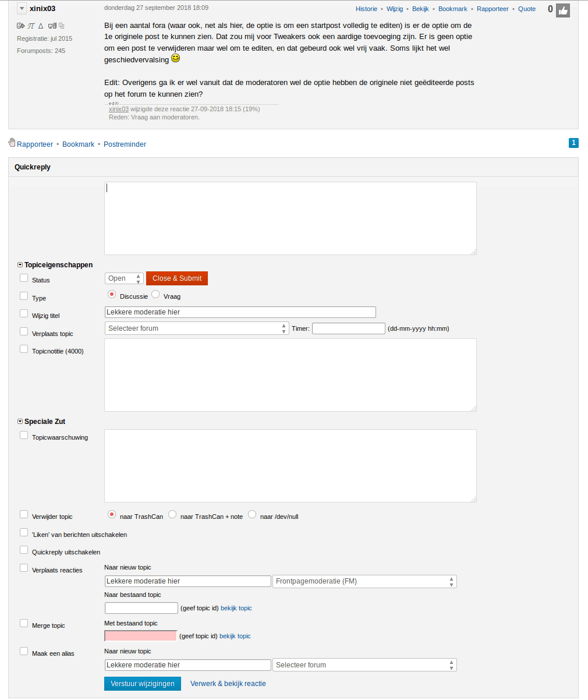Screen dimensions: 588x700
Task: Select the Vraag radio button
Action: click(x=155, y=295)
